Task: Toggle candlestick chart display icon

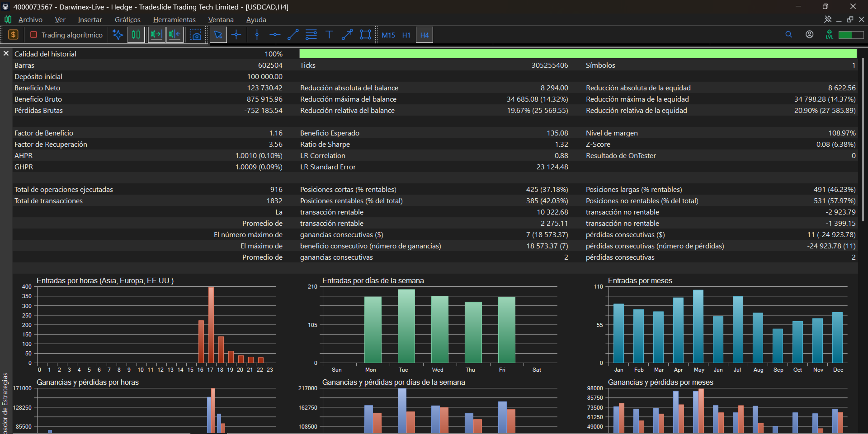Action: (x=136, y=35)
